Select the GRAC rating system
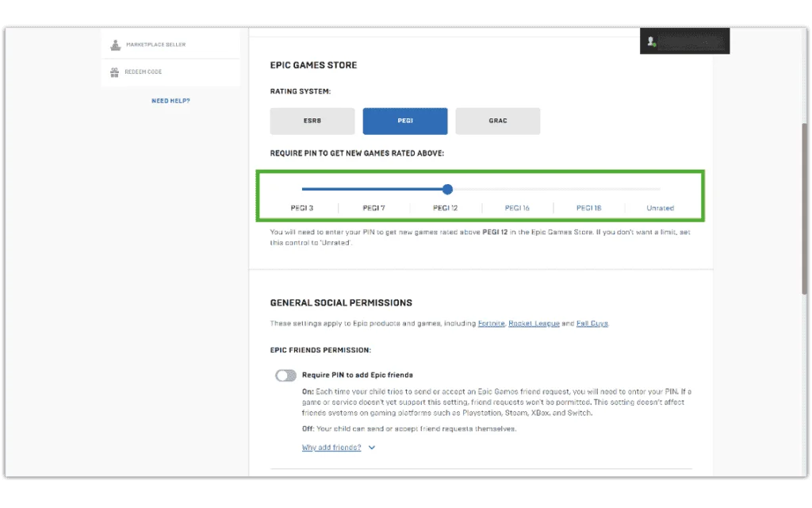812x508 pixels. tap(498, 121)
